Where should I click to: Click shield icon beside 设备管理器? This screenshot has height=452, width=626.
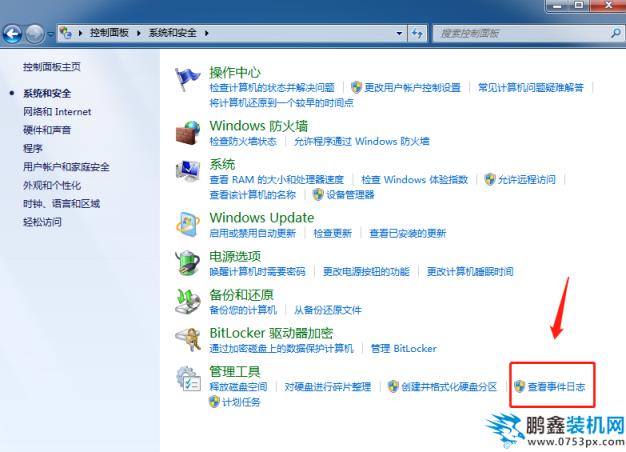(318, 194)
